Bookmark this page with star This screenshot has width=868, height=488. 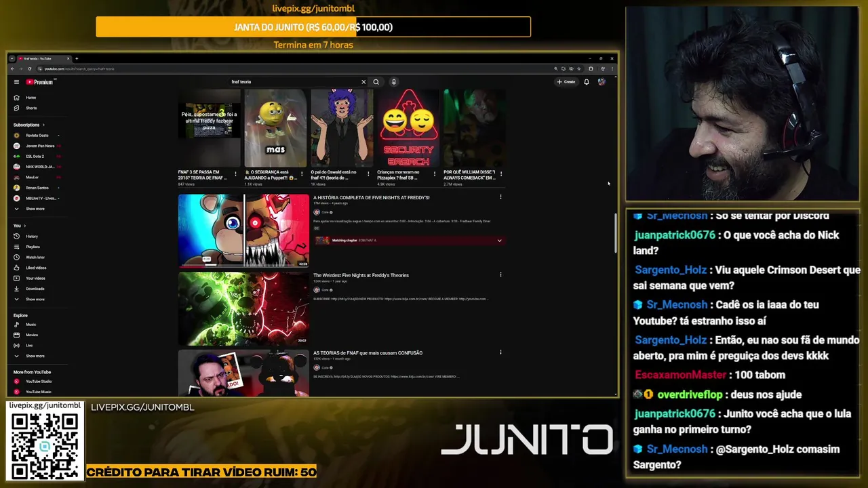click(x=578, y=69)
